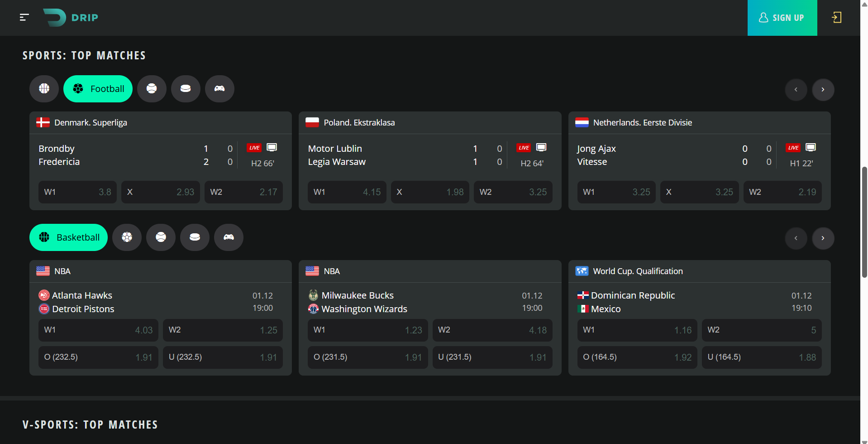Pick the draw X 1.98 odds for Motor Lublin
This screenshot has width=868, height=444.
[429, 192]
